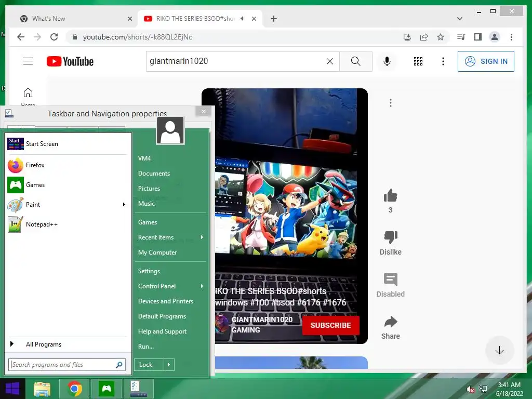Open a new Chrome tab

tap(273, 19)
